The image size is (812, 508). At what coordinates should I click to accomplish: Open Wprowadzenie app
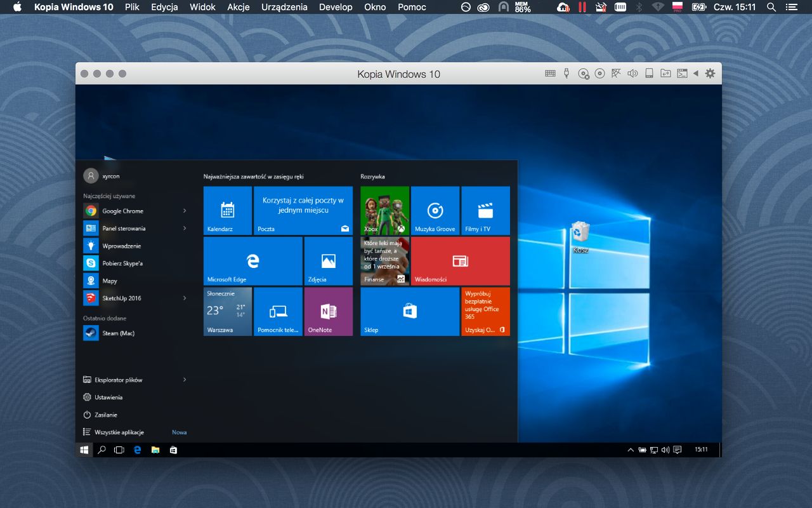[x=135, y=246]
